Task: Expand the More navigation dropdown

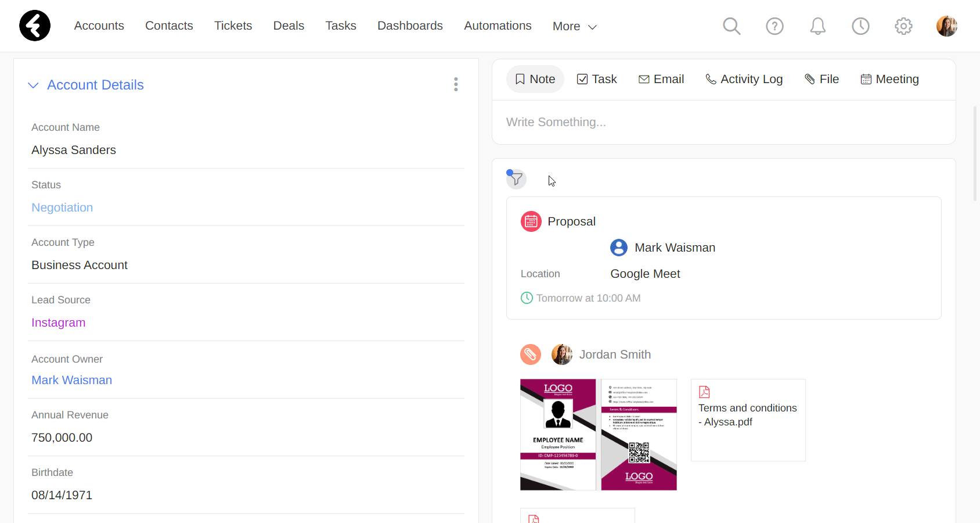Action: (575, 26)
